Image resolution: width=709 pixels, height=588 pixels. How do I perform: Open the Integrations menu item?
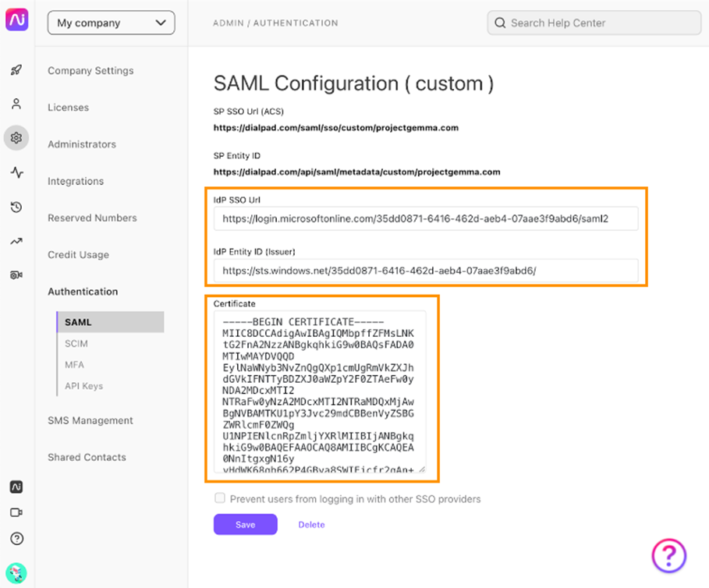[76, 181]
